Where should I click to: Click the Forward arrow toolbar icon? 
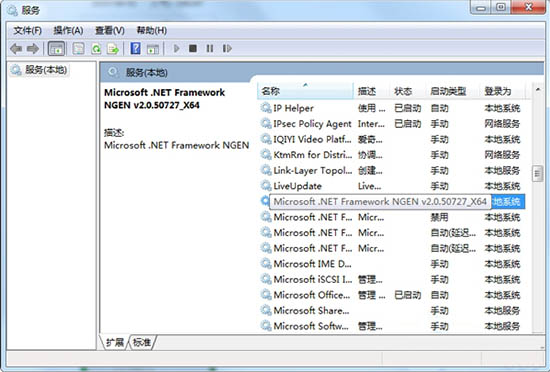pyautogui.click(x=33, y=48)
